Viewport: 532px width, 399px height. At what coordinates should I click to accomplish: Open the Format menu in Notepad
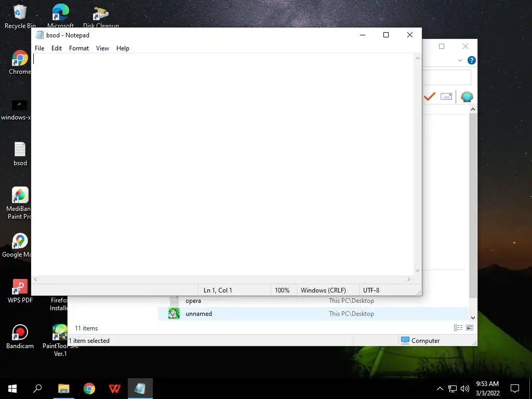[x=79, y=48]
